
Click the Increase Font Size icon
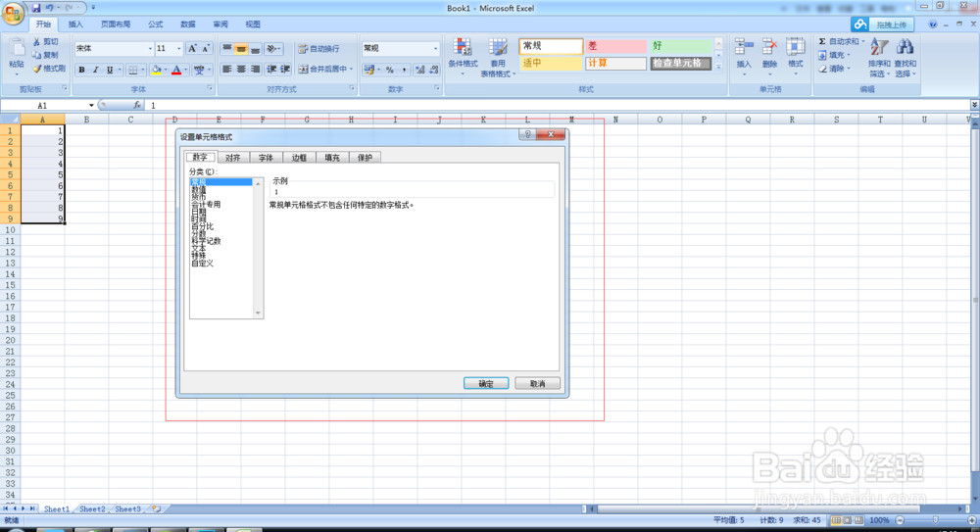(192, 49)
